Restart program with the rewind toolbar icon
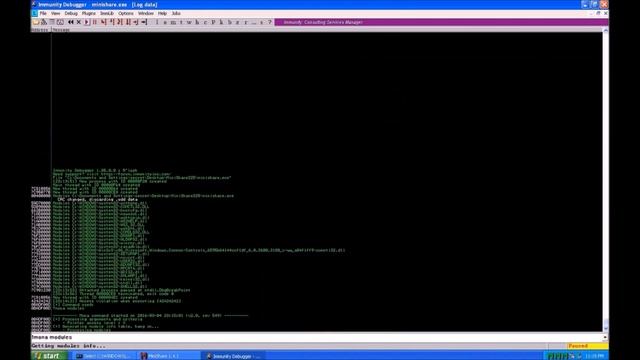The image size is (640, 360). pyautogui.click(x=71, y=22)
